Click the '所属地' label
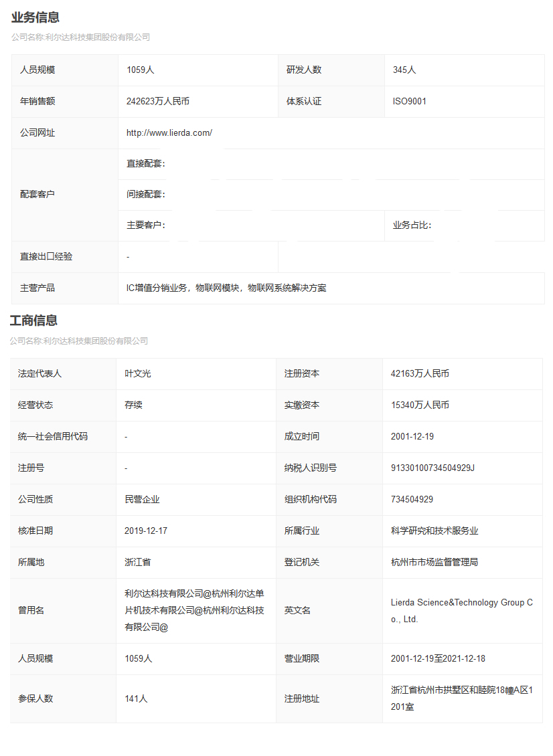Image resolution: width=553 pixels, height=756 pixels. click(31, 562)
